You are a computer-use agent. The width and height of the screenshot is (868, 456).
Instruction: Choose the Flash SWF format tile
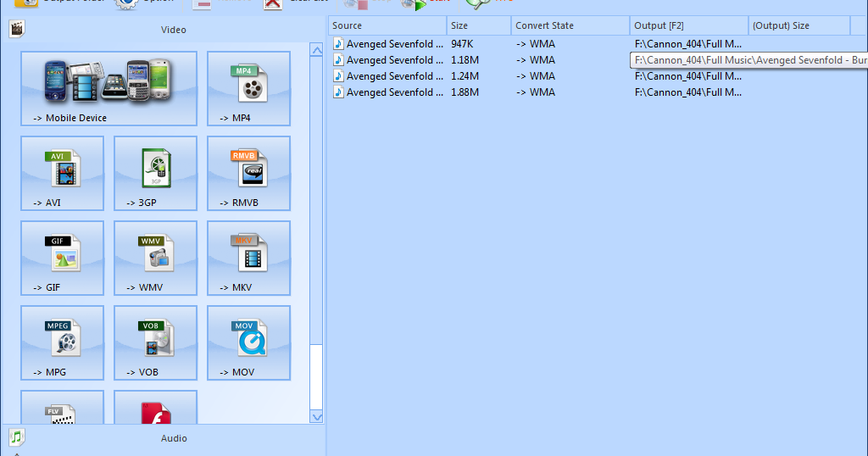tap(156, 408)
